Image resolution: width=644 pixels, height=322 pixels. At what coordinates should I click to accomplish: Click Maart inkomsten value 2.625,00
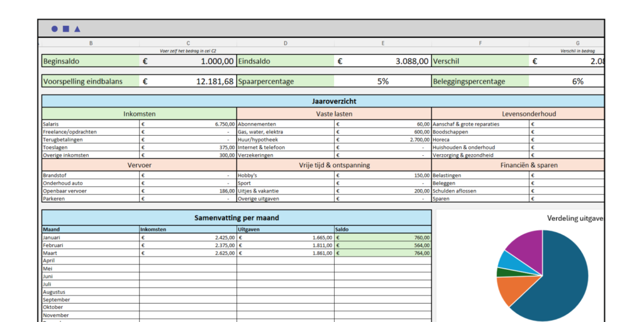188,253
